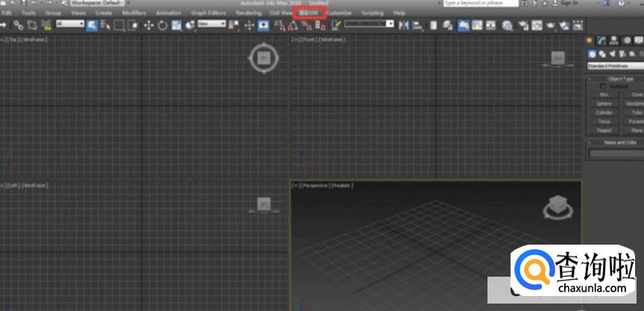Toggle the Ribbon display
This screenshot has width=644, height=311.
coord(464,25)
